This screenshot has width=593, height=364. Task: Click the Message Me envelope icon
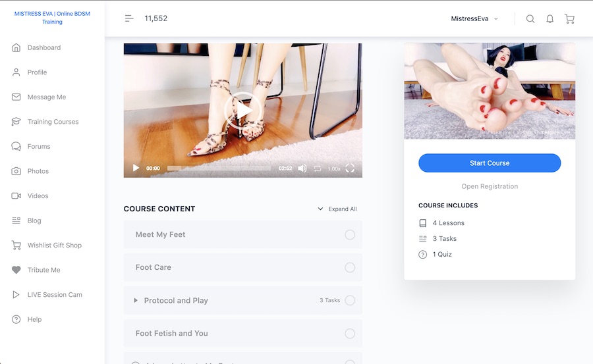(x=16, y=97)
